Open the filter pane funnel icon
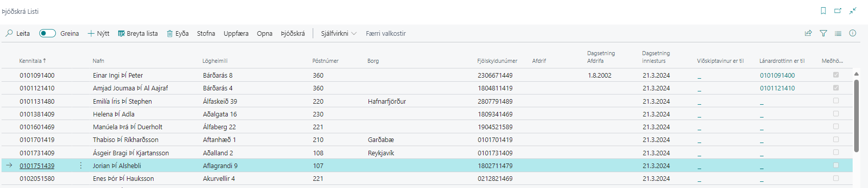868x188 pixels. (x=823, y=33)
